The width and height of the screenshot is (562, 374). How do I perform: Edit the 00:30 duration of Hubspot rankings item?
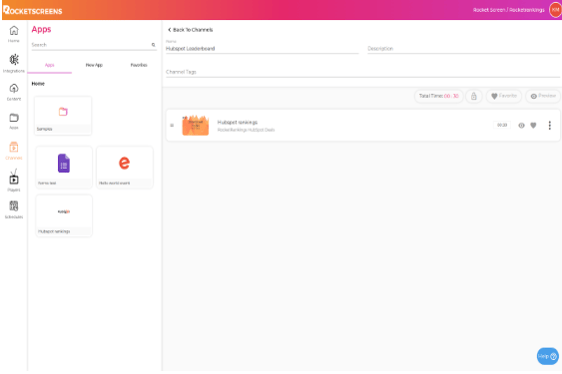(502, 125)
